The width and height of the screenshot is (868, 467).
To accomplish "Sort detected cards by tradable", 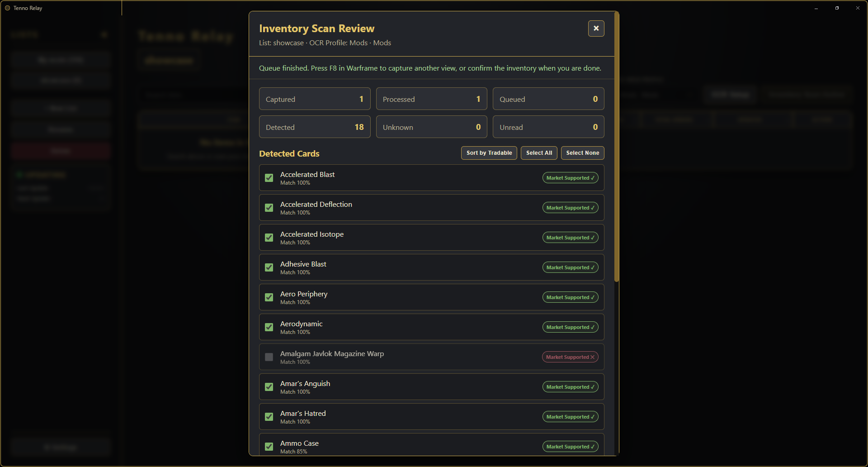I will pyautogui.click(x=489, y=153).
